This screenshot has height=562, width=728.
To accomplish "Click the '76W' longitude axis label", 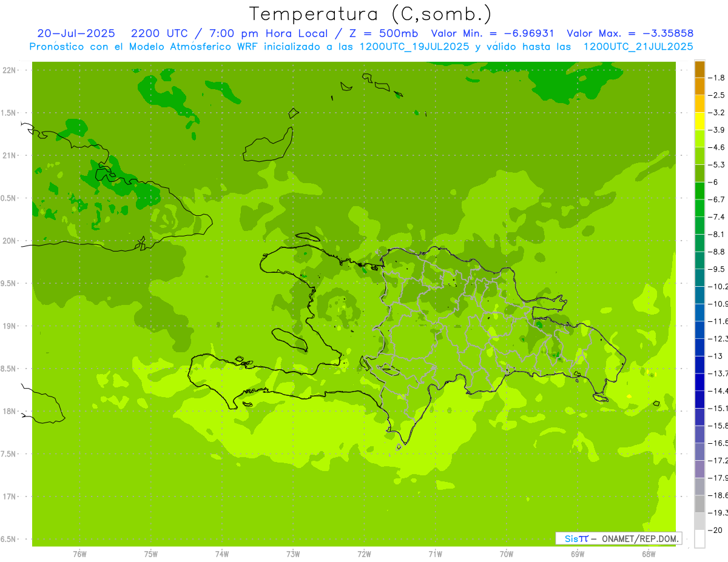I will pyautogui.click(x=79, y=554).
